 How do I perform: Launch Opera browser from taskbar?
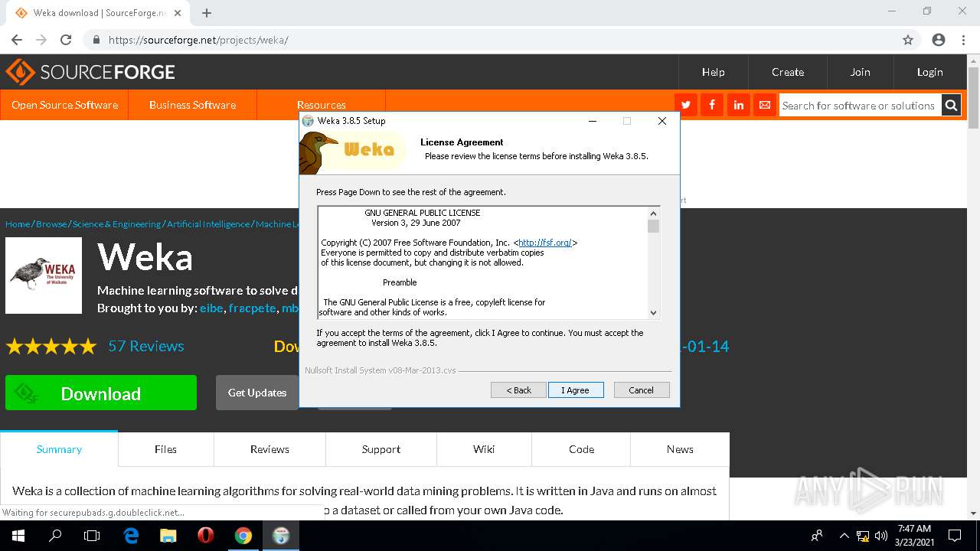click(x=205, y=536)
